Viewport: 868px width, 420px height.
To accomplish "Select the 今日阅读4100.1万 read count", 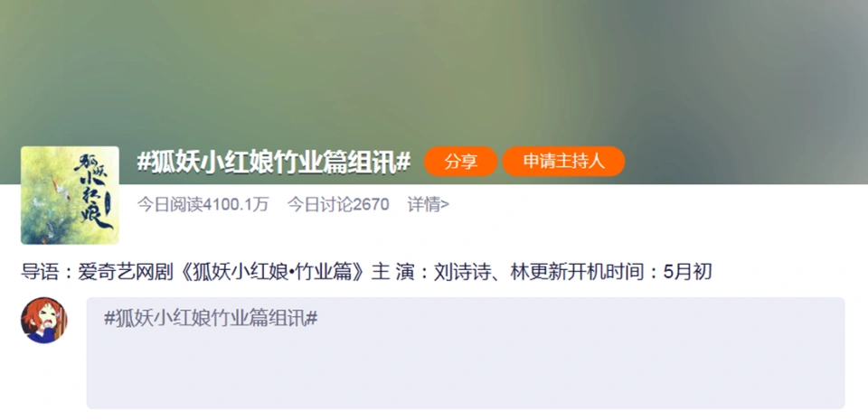I will 203,205.
